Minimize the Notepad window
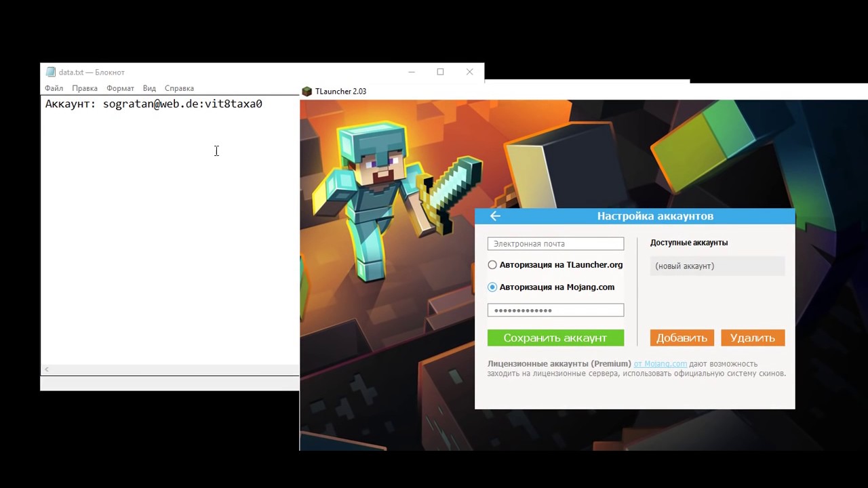Viewport: 868px width, 488px height. tap(412, 72)
